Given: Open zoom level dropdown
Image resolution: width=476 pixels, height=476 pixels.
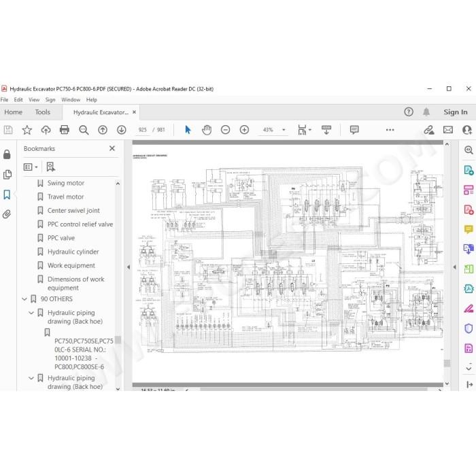Looking at the screenshot, I should point(284,130).
